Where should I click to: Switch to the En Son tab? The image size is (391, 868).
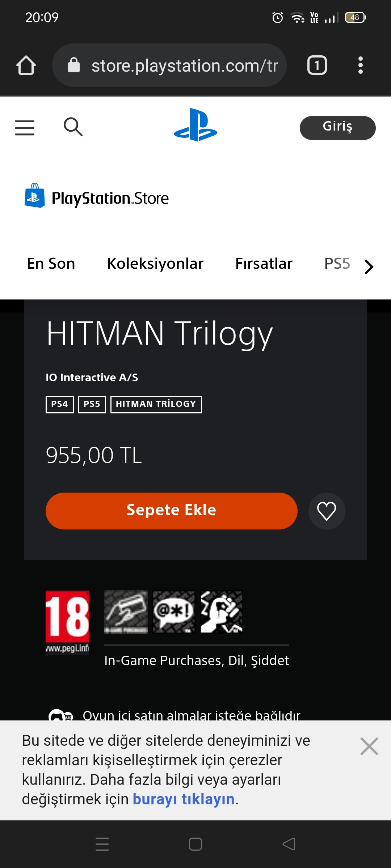(51, 264)
